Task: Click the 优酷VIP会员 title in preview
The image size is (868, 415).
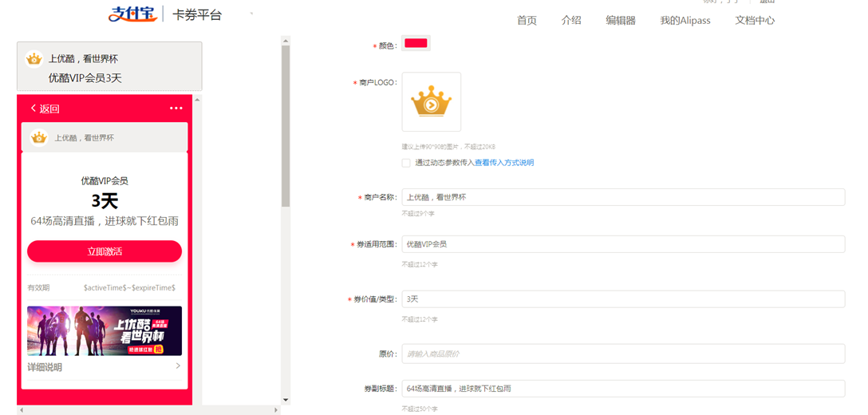Action: (x=105, y=180)
